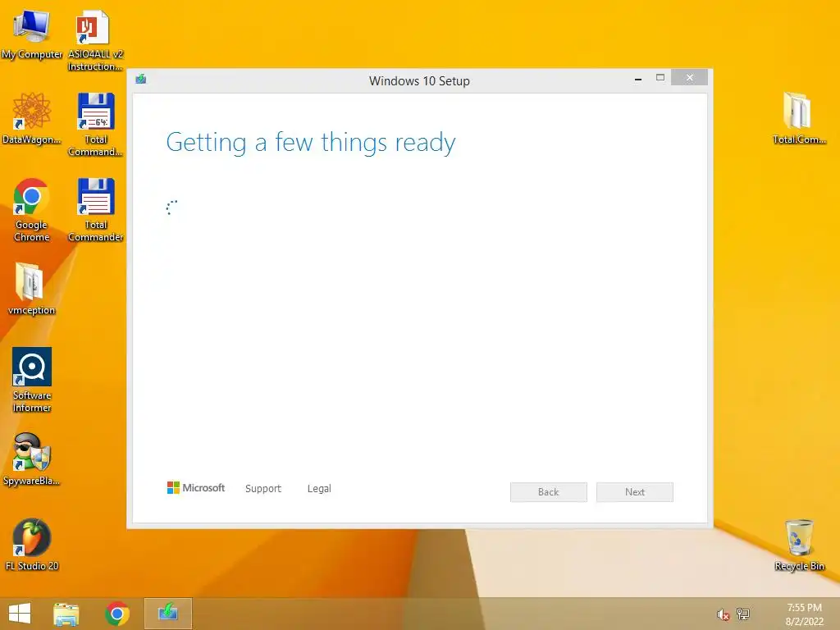The height and width of the screenshot is (630, 840).
Task: Open the Legal link
Action: click(319, 489)
